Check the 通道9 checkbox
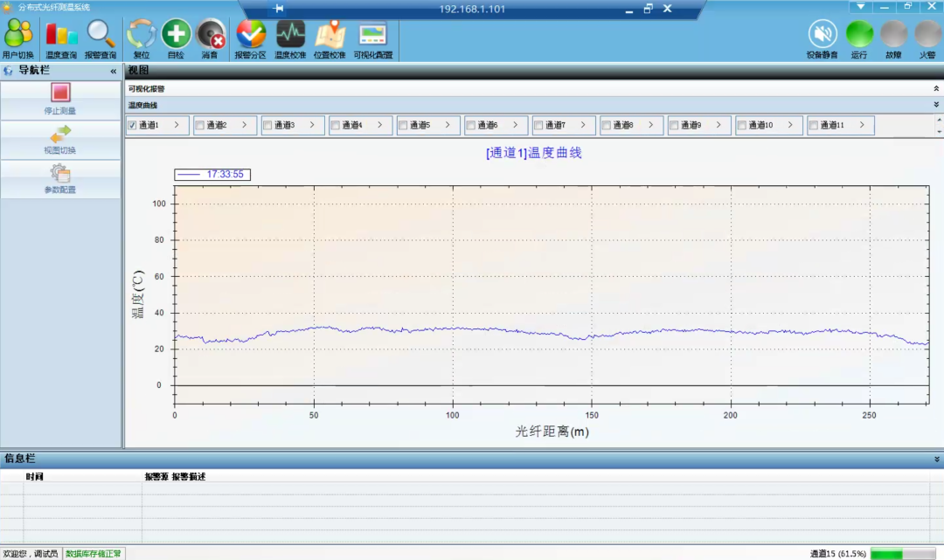 coord(674,125)
